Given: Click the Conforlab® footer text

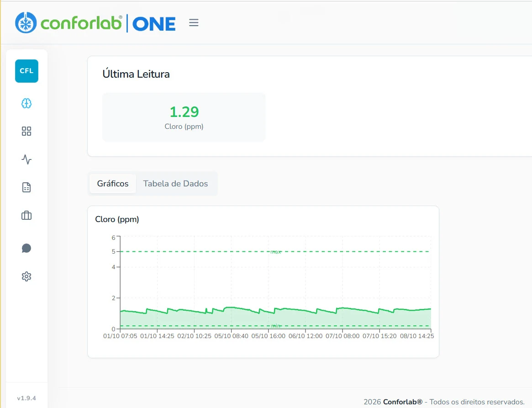Looking at the screenshot, I should point(403,402).
